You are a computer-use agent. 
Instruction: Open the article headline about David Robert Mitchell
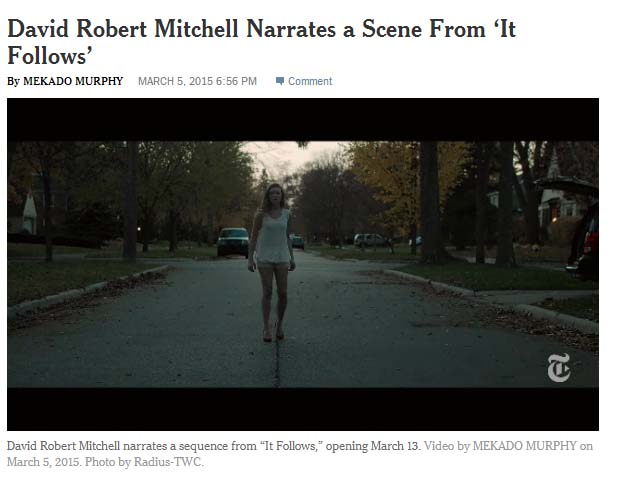click(262, 42)
